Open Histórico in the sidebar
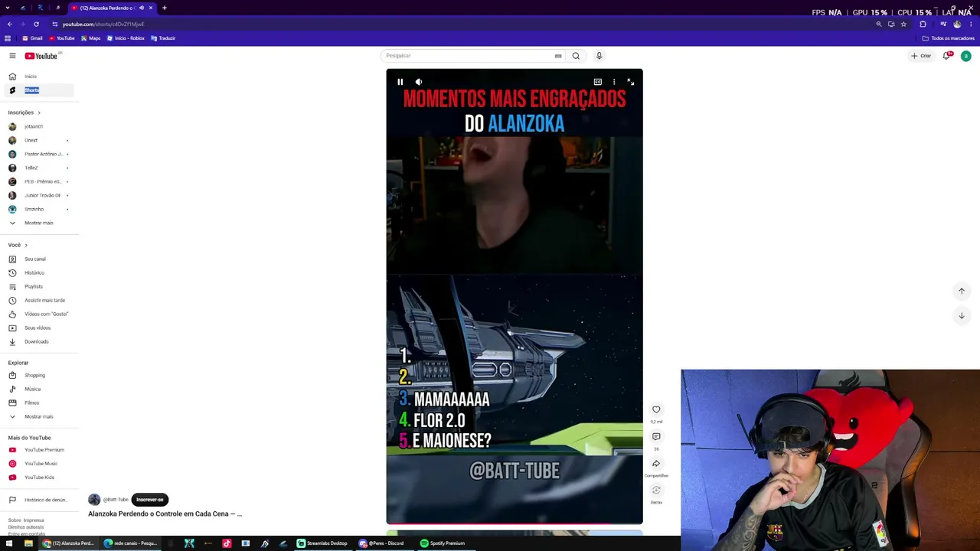980x551 pixels. pyautogui.click(x=37, y=272)
